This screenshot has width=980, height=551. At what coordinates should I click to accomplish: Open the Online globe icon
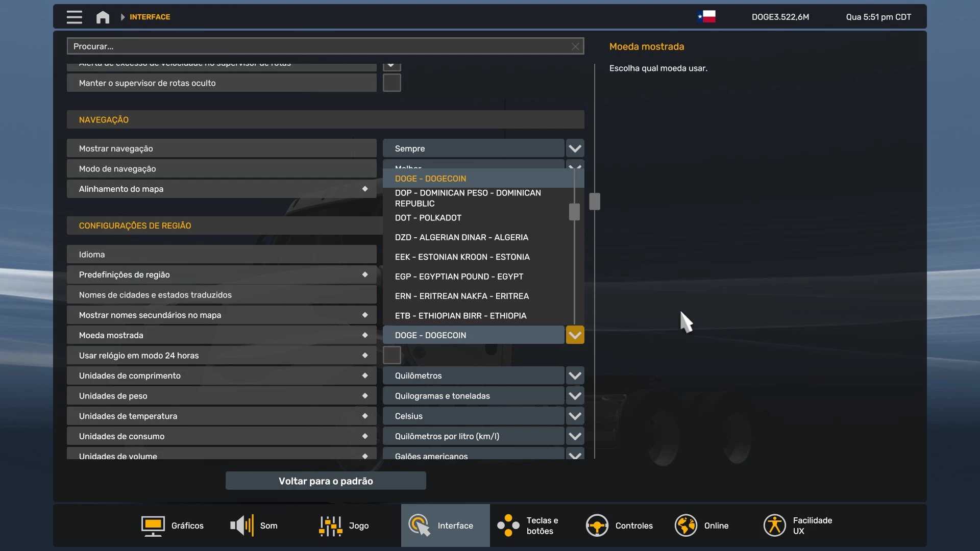685,525
